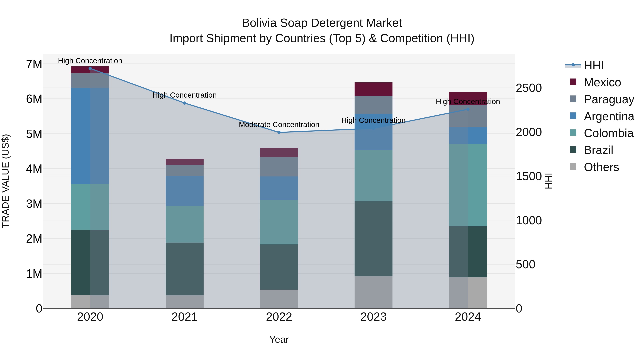Click 'High Concentration' label above 2024
644x362 pixels.
(468, 101)
